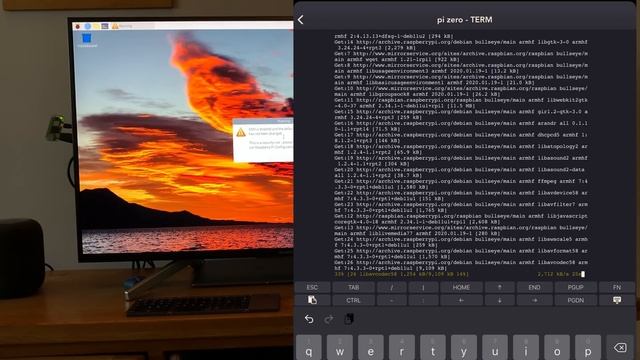Open the file manager folder icon on Pi taskbar
This screenshot has height=360, width=640.
pyautogui.click(x=96, y=26)
